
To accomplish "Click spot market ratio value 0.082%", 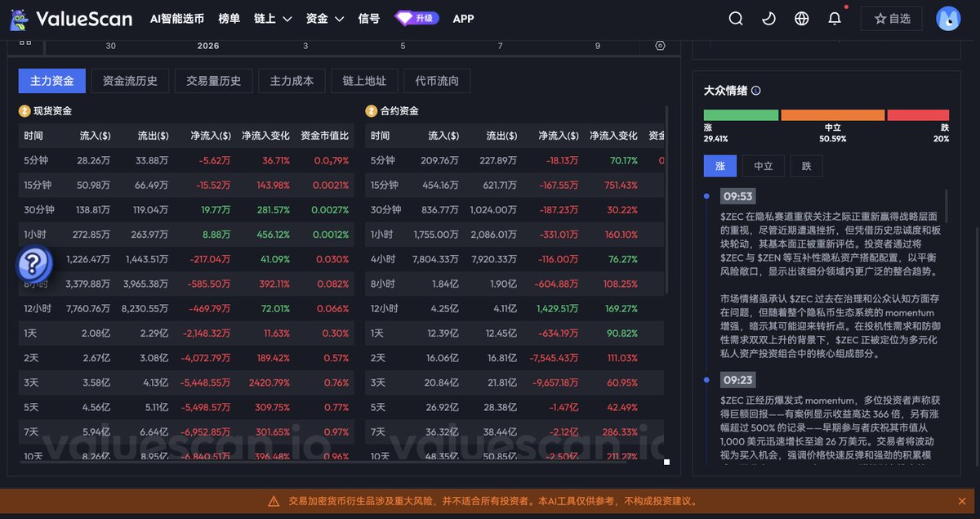I will pyautogui.click(x=334, y=284).
